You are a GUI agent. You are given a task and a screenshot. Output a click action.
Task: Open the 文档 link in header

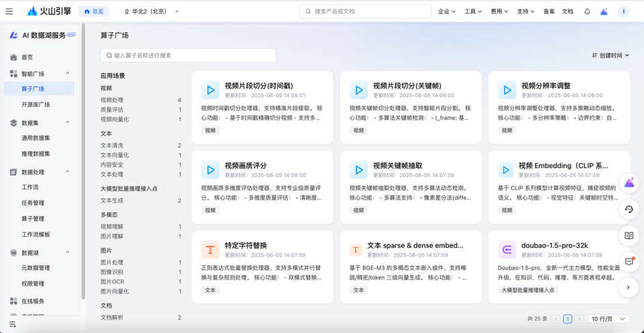tap(568, 11)
